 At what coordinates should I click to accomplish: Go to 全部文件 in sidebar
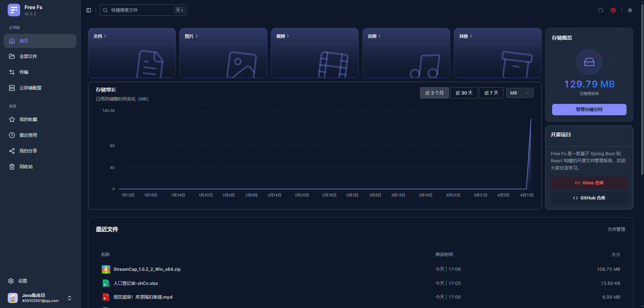28,56
